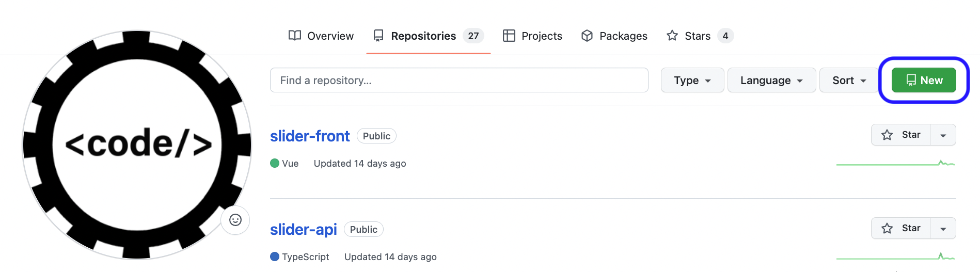
Task: Expand the Type filter dropdown
Action: [692, 81]
